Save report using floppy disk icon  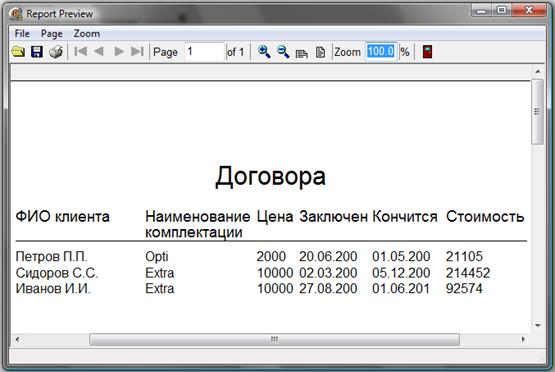coord(37,52)
